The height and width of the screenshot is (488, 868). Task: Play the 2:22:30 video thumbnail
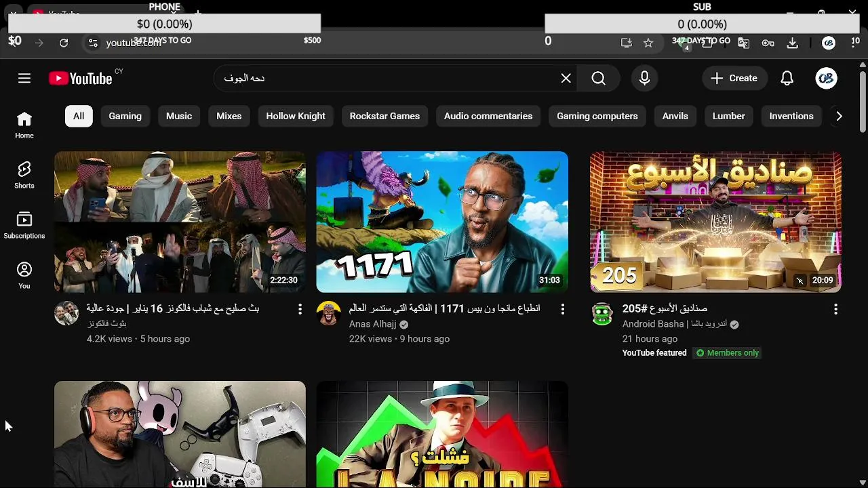(x=180, y=222)
